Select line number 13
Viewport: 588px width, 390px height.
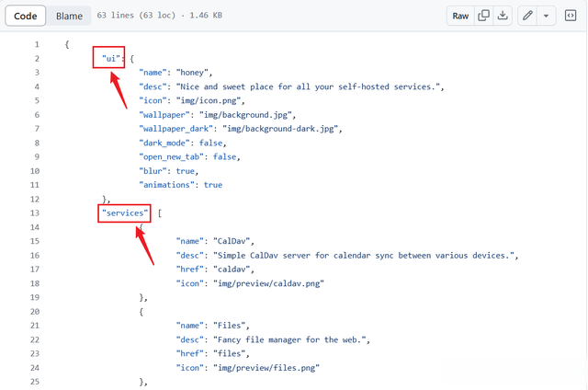[35, 212]
